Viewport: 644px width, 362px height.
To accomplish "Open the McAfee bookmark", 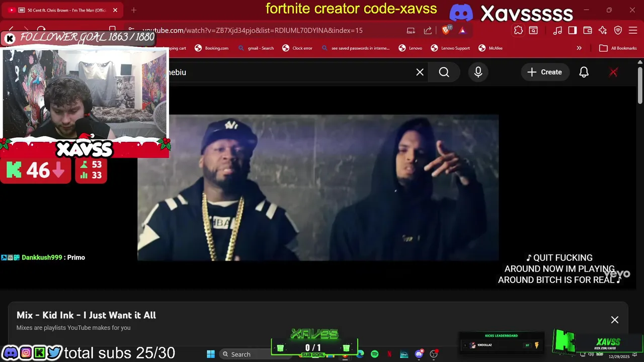I will pyautogui.click(x=491, y=48).
